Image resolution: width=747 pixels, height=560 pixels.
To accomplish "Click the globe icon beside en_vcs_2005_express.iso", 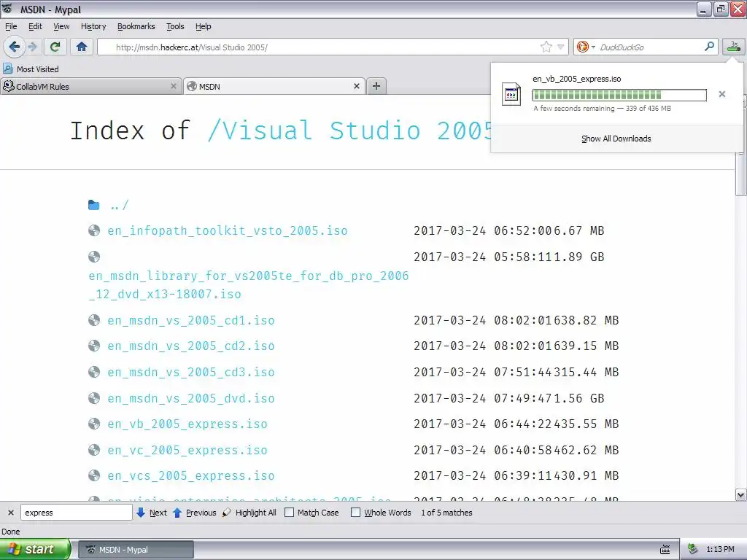I will point(94,475).
